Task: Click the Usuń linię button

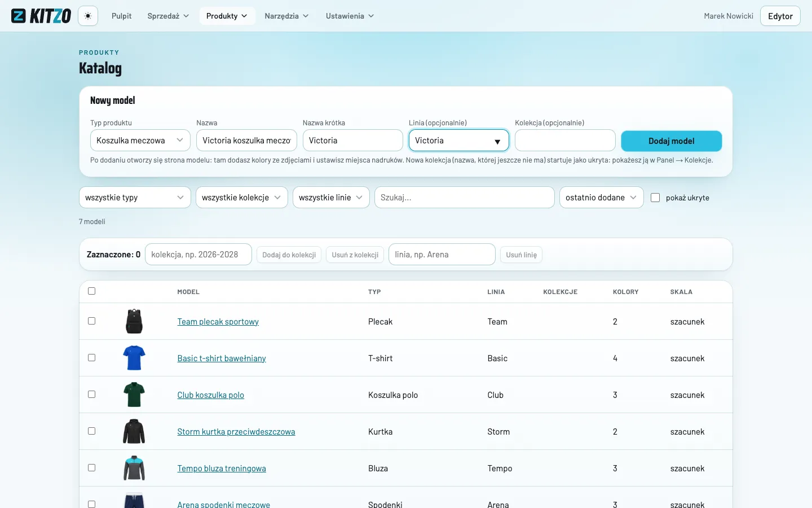Action: [x=521, y=255]
